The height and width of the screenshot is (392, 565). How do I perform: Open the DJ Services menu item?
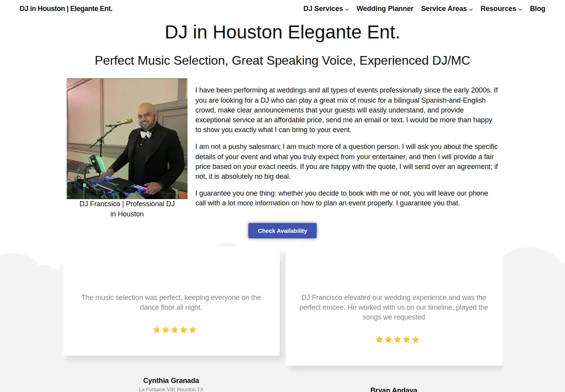[323, 9]
